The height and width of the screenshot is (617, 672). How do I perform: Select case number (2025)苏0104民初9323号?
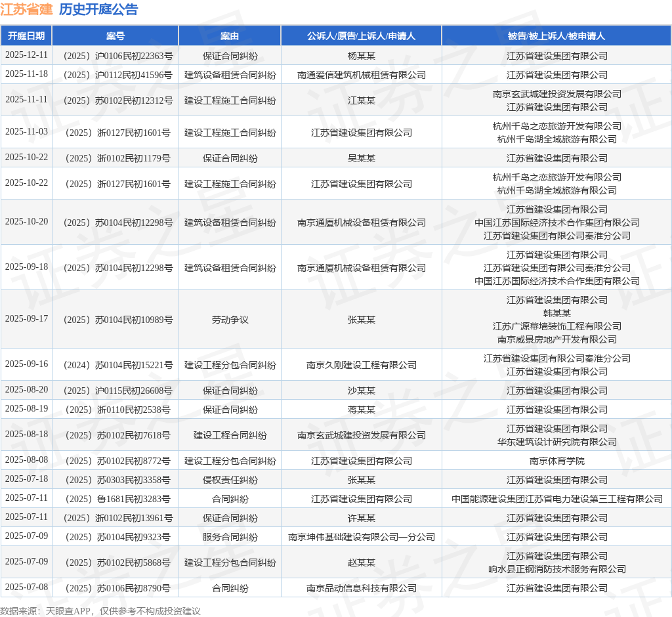pos(118,537)
